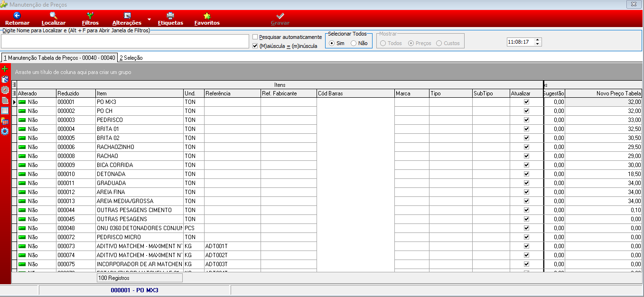Toggle (M)aiúscula = (m)inúscula checkbox
Viewport: 644px width, 297px height.
[x=255, y=46]
